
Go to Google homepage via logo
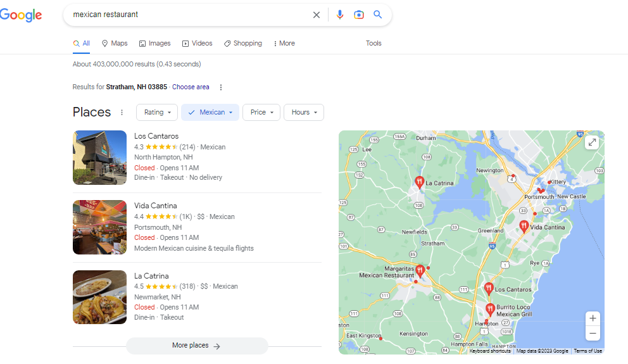21,15
